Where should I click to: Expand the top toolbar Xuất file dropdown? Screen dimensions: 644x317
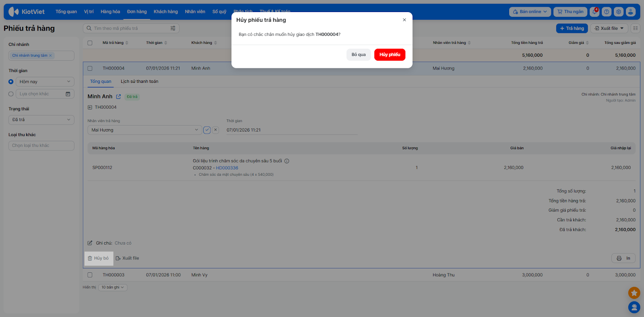[609, 28]
